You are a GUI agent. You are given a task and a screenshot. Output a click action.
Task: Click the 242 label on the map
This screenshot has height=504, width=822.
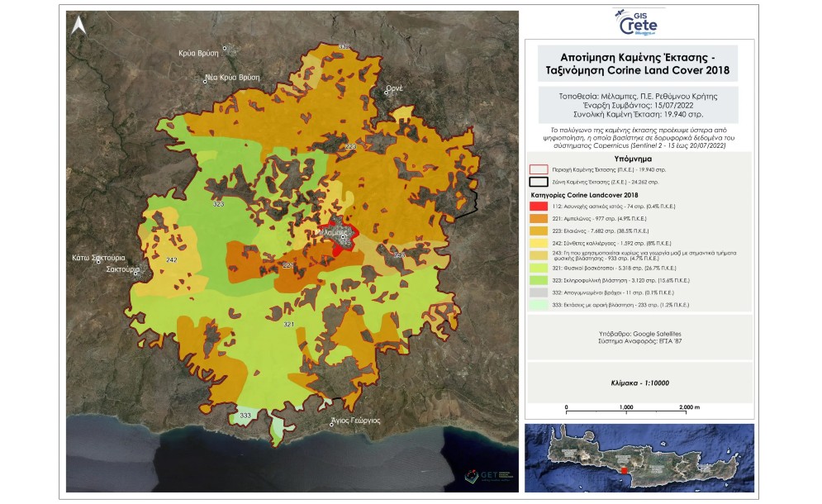pos(172,260)
